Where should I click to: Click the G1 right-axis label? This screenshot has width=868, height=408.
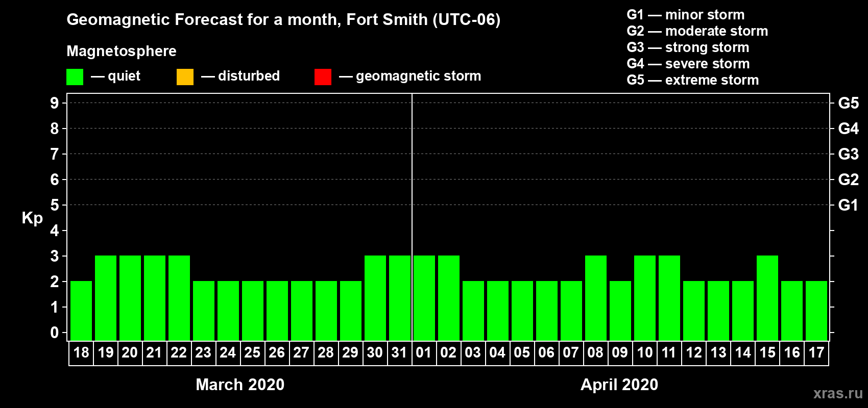click(849, 205)
